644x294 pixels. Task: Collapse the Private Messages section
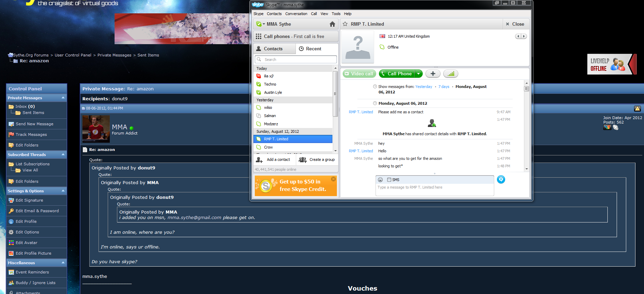click(x=63, y=98)
